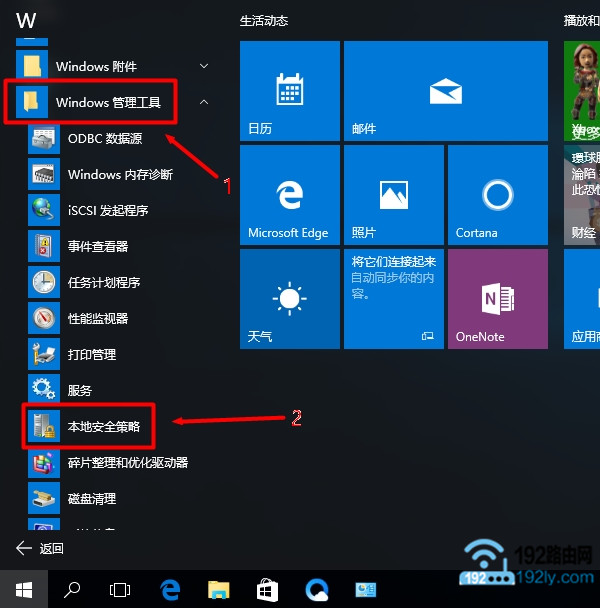This screenshot has width=600, height=608.
Task: Open ODBC 数据源 icon
Action: click(44, 138)
